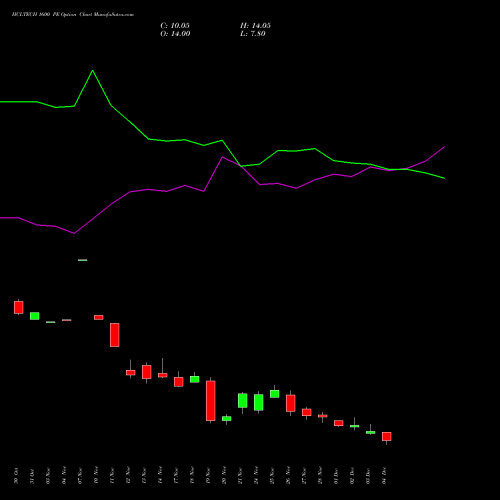
Task: Select the 19 Nov date label
Action: (x=208, y=476)
